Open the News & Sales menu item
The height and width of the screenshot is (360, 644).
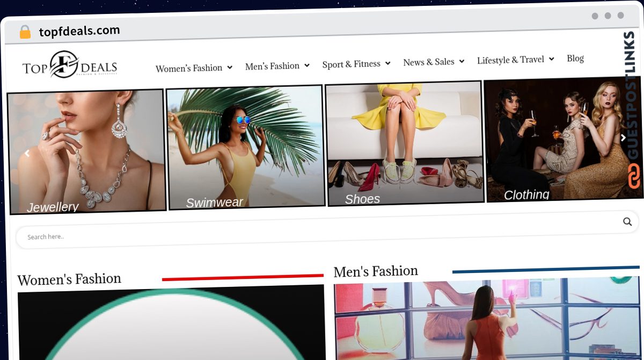pos(429,62)
